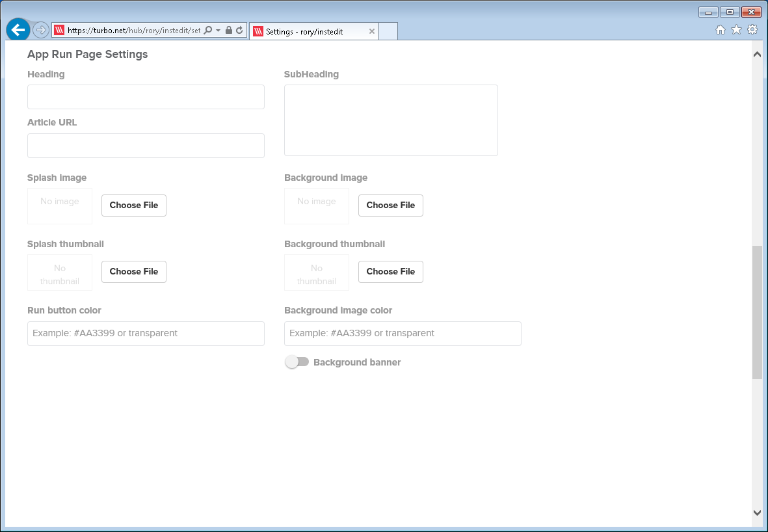Viewport: 768px width, 532px height.
Task: Open a new browser tab
Action: click(388, 31)
